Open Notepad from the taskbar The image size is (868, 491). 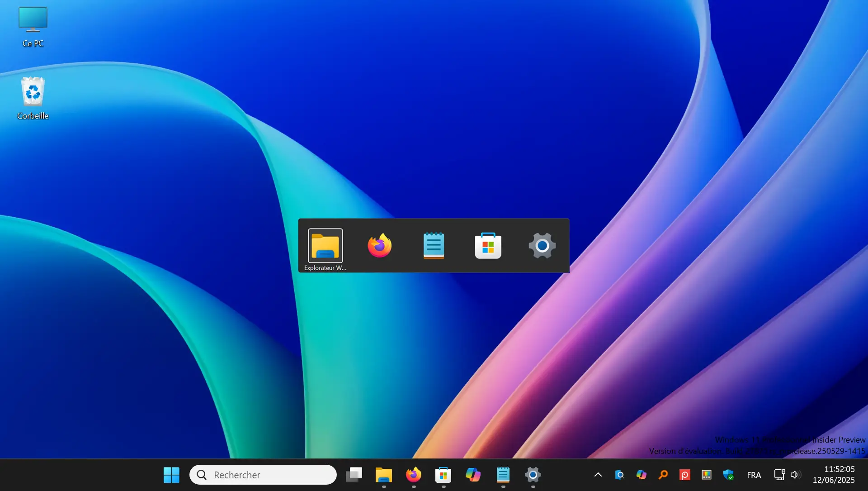tap(503, 475)
